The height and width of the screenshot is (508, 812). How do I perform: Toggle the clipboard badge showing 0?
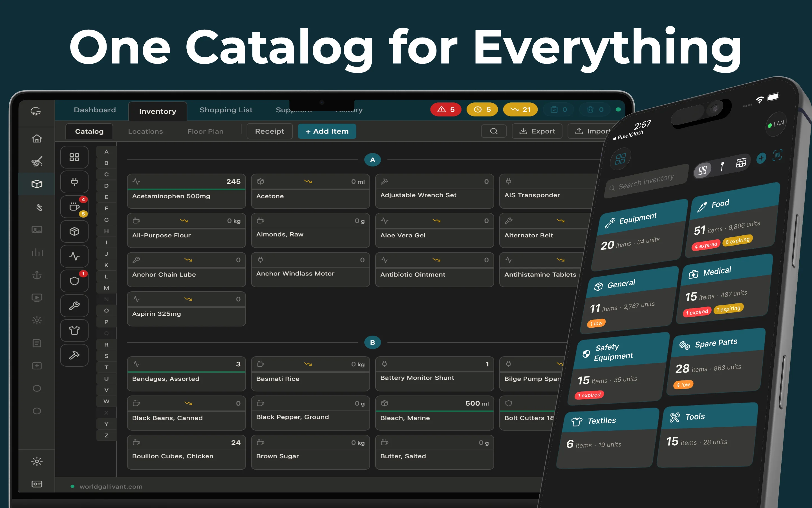[559, 110]
